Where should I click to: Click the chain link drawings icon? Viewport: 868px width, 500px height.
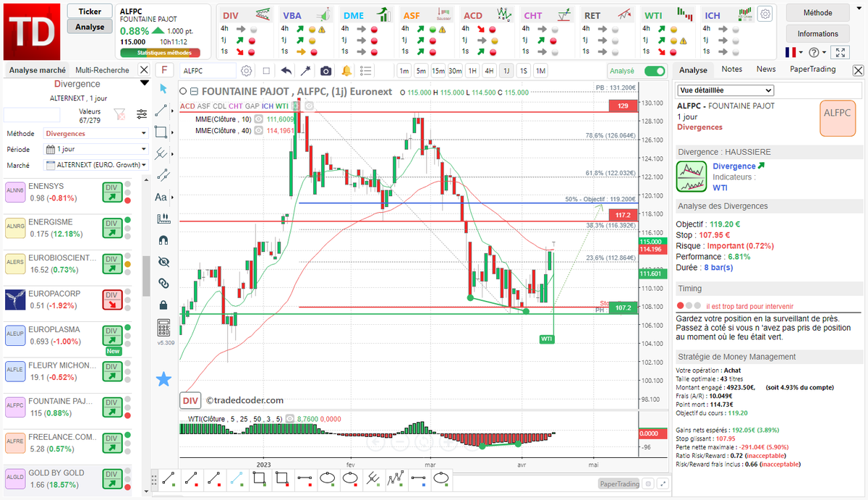(x=163, y=283)
